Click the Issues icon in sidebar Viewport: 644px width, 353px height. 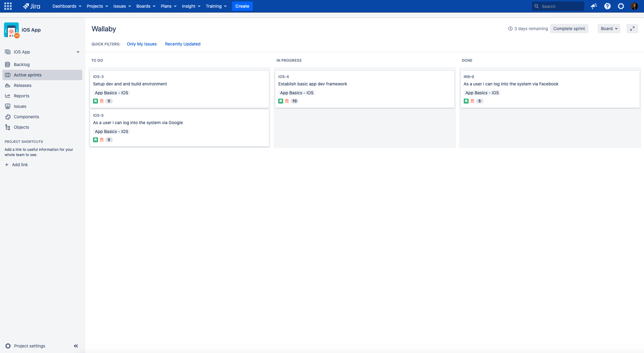tap(8, 106)
